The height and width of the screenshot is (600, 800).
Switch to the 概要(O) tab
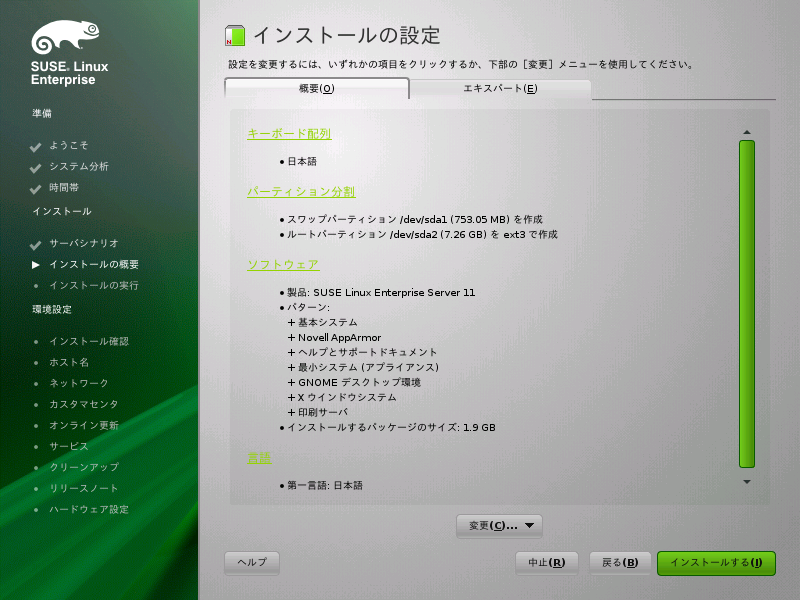(316, 88)
